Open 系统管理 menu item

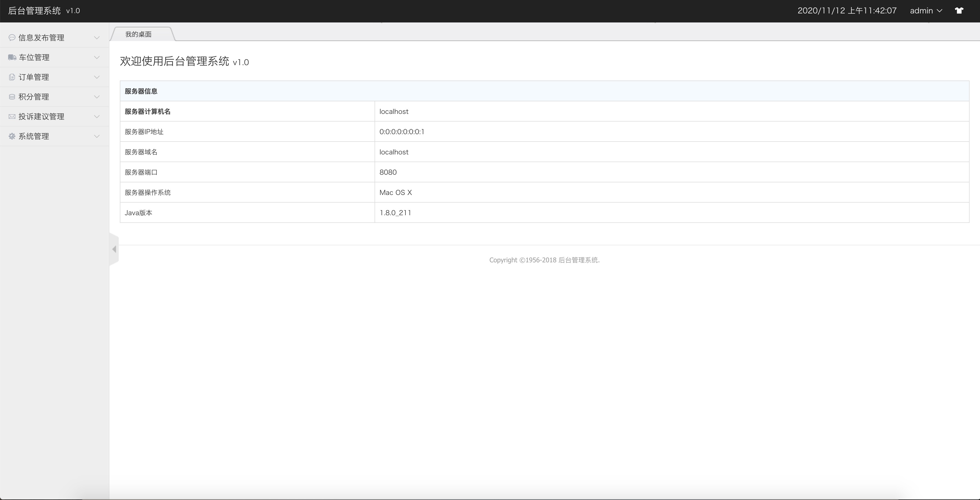coord(34,136)
